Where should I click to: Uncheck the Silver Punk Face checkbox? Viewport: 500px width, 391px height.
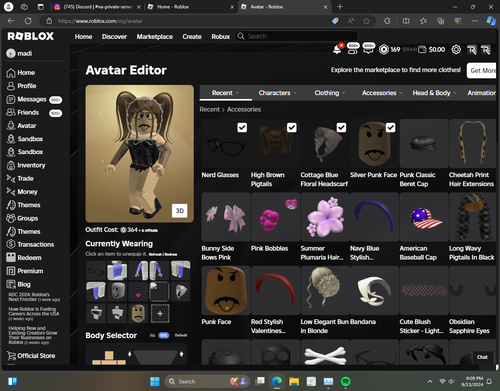pyautogui.click(x=391, y=127)
